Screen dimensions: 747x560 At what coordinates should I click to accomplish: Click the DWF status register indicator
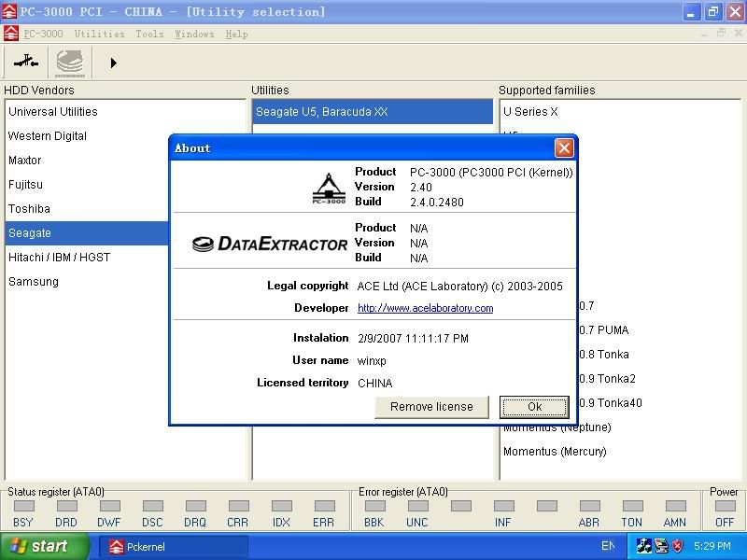coord(109,506)
